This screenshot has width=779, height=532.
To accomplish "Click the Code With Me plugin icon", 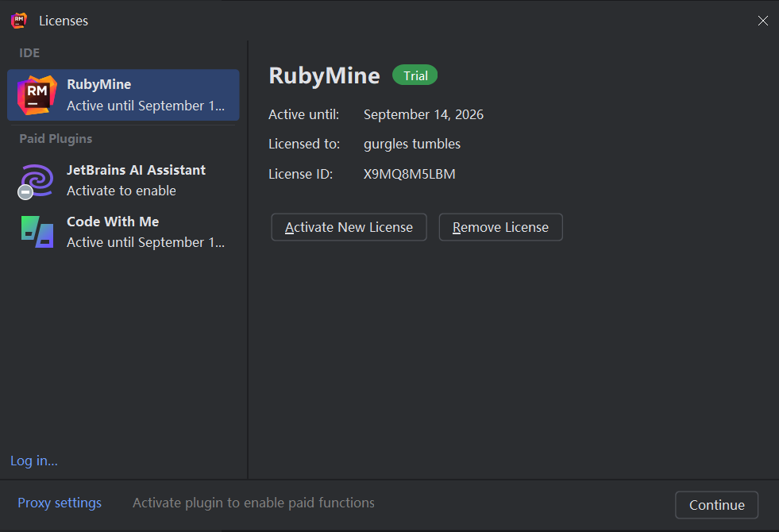I will pos(37,232).
